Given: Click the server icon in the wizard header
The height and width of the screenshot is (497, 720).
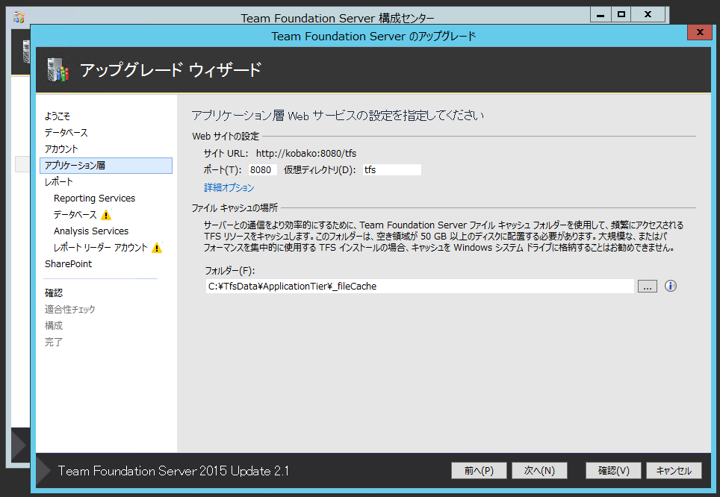Looking at the screenshot, I should click(58, 70).
